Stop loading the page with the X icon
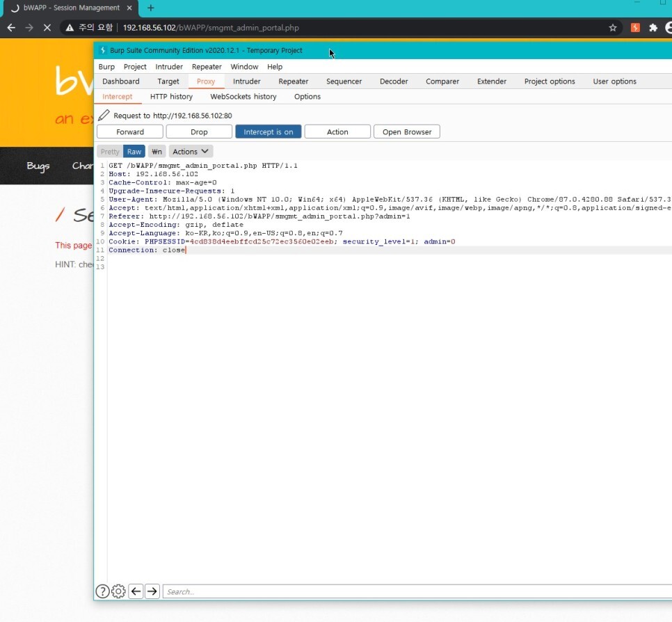This screenshot has height=622, width=672. (47, 28)
